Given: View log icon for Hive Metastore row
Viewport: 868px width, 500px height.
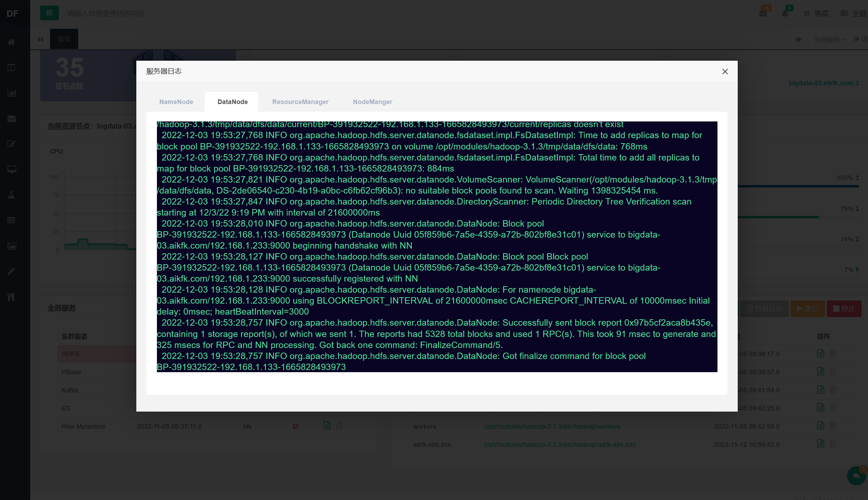Looking at the screenshot, I should tap(327, 425).
